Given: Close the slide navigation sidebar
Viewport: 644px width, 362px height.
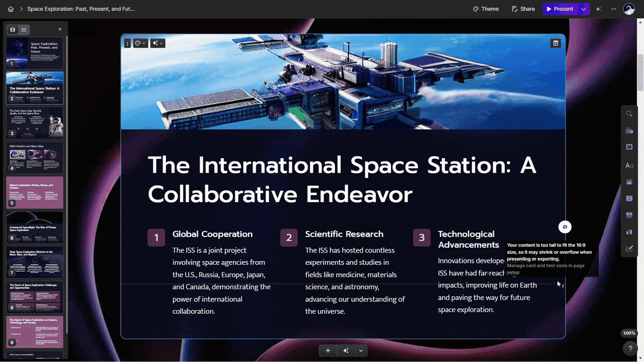Looking at the screenshot, I should (60, 29).
